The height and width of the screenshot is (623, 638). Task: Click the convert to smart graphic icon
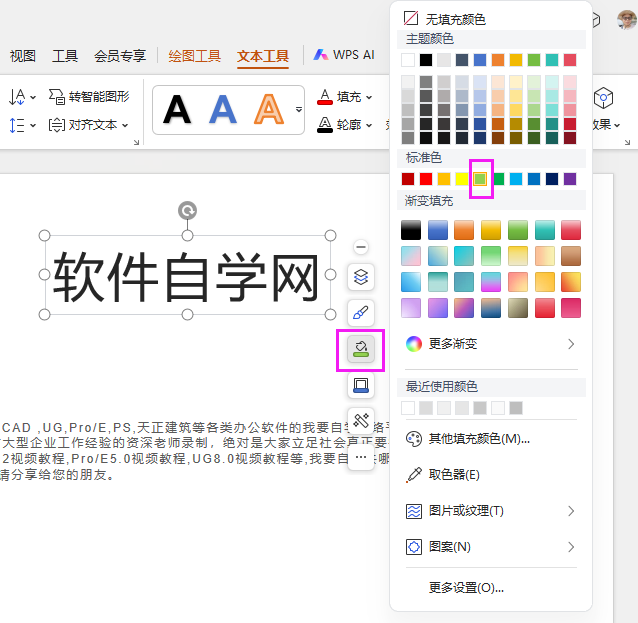[x=57, y=97]
